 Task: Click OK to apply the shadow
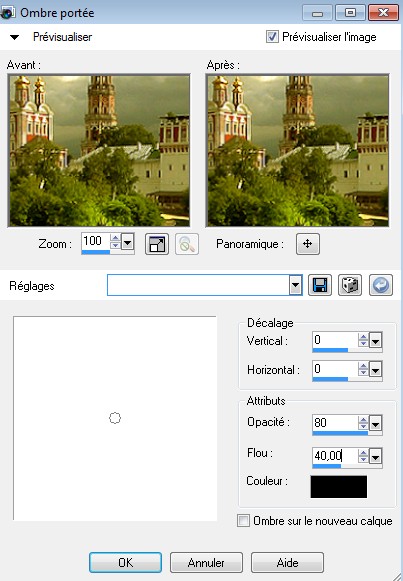(126, 562)
